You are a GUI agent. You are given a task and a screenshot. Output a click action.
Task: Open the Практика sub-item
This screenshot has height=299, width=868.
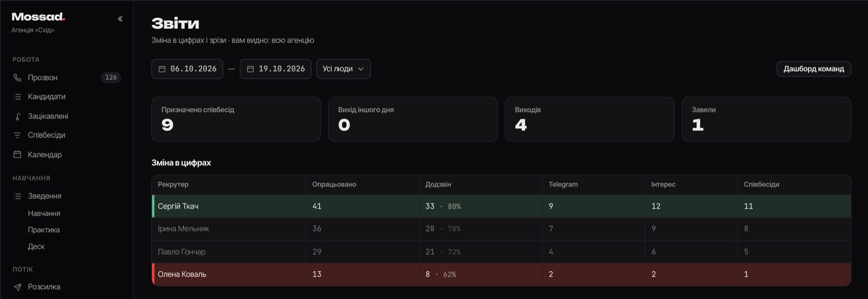[44, 230]
